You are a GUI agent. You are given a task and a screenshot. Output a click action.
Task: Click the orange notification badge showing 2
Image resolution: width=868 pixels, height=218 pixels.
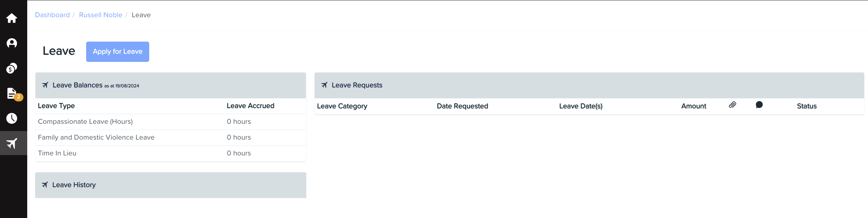(18, 97)
